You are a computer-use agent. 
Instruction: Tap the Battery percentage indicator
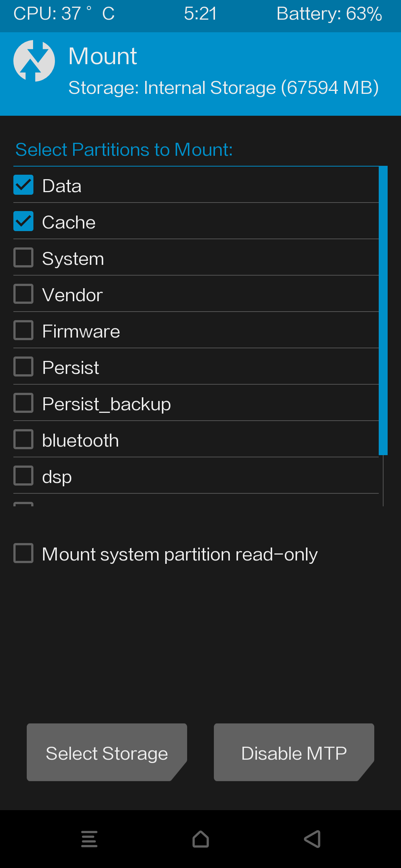(329, 14)
